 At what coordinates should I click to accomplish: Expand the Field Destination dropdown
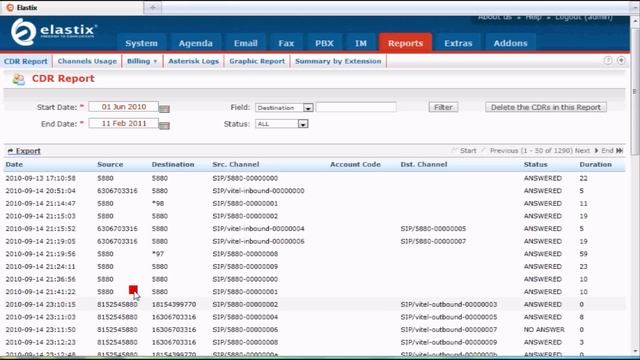pyautogui.click(x=308, y=108)
